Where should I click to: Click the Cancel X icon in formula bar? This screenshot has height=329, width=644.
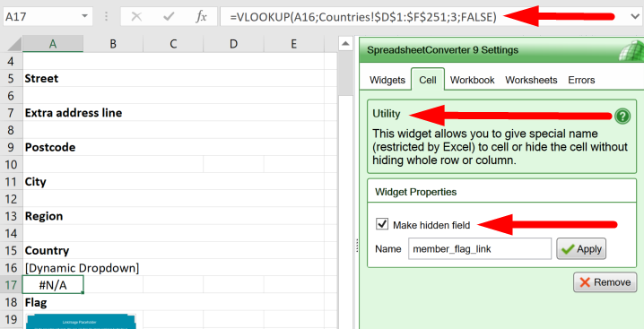click(x=136, y=17)
